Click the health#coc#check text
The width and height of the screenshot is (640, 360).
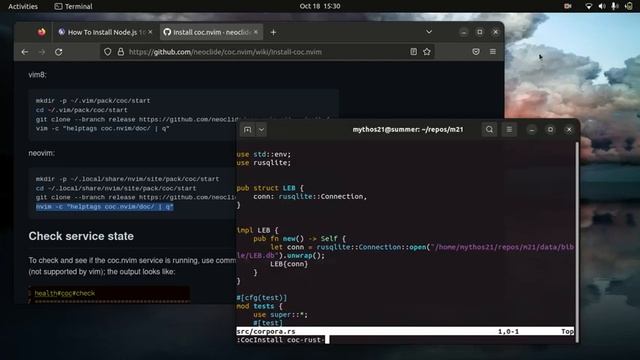coord(64,293)
